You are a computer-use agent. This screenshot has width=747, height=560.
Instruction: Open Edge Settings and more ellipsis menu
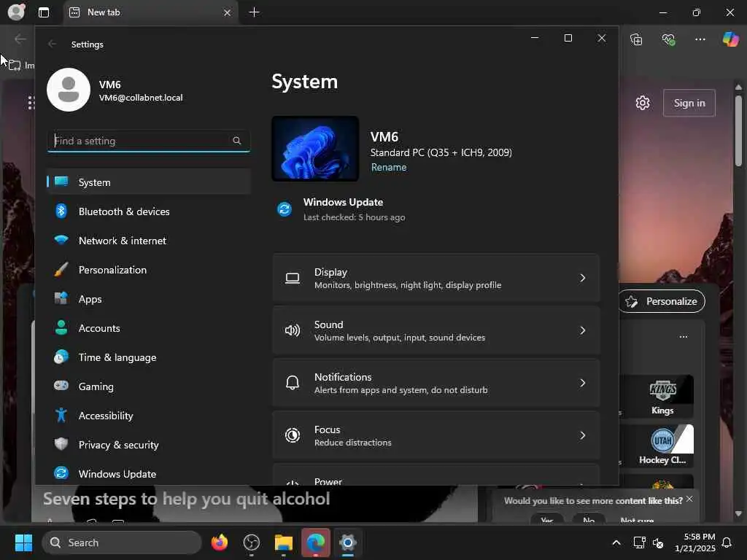pos(700,39)
